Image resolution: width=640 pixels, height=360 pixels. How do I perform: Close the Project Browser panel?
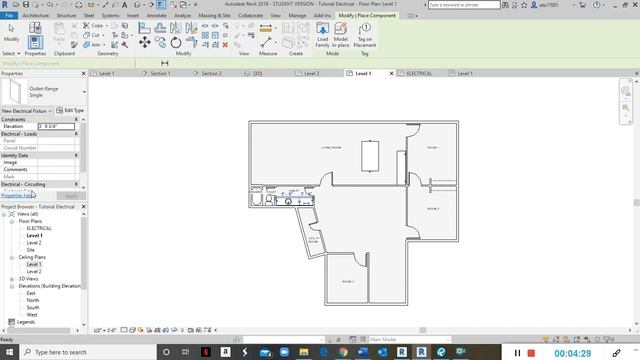pyautogui.click(x=84, y=207)
